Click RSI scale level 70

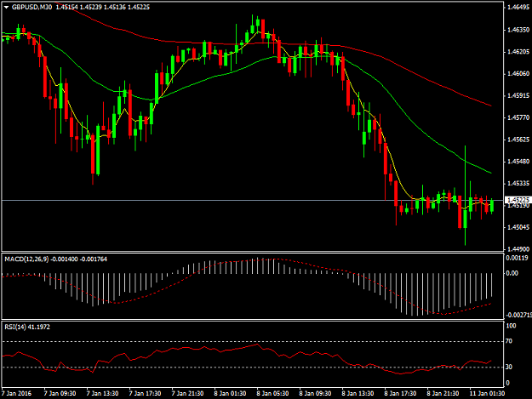(509, 341)
